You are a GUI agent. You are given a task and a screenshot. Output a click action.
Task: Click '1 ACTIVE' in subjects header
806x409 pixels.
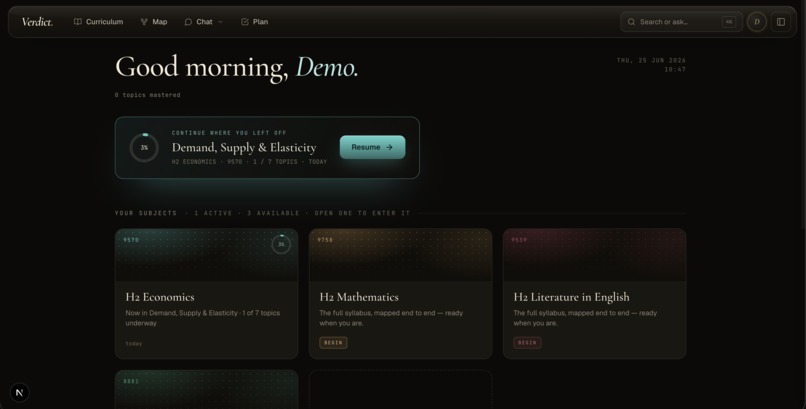point(213,213)
